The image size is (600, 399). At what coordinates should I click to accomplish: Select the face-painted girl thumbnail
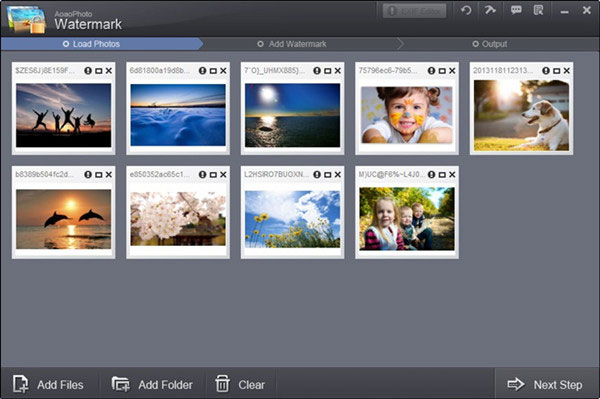407,115
